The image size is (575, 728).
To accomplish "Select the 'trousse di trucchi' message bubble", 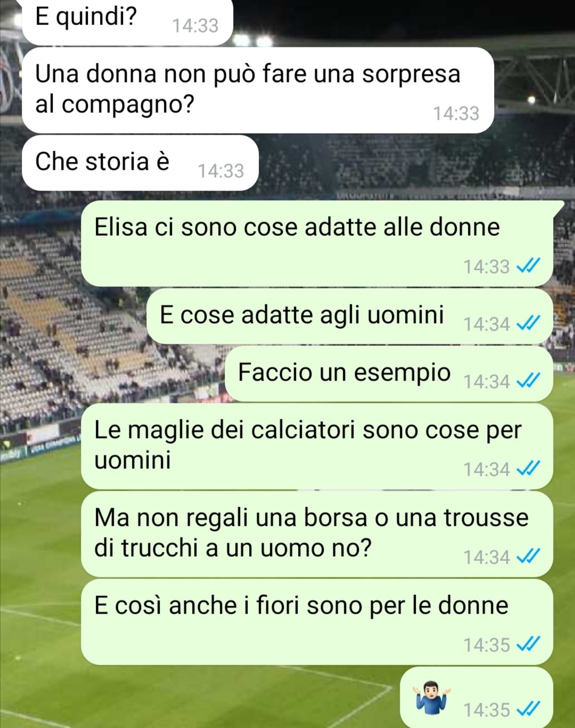I will [x=317, y=534].
